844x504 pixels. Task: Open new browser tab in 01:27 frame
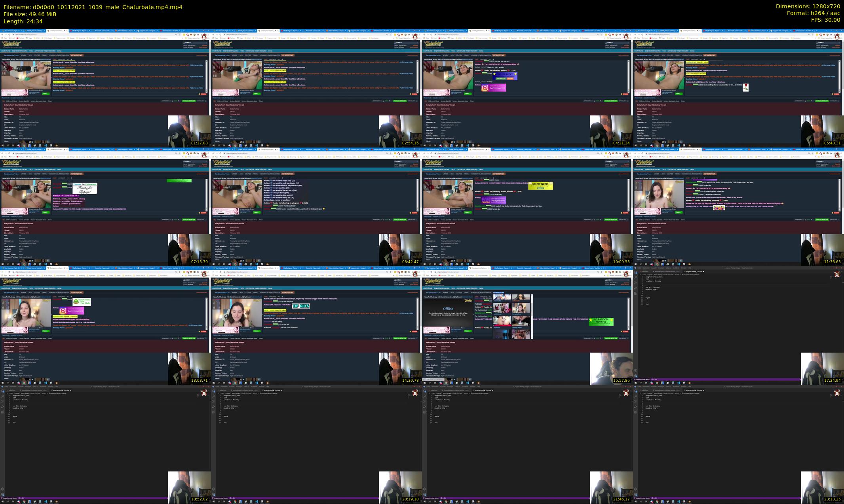tap(184, 30)
